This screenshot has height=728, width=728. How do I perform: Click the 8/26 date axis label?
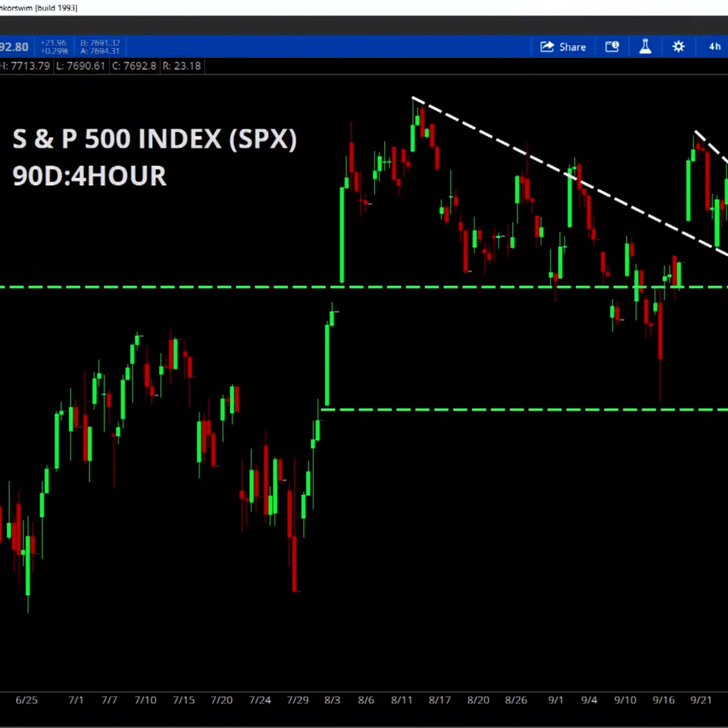coord(516,700)
